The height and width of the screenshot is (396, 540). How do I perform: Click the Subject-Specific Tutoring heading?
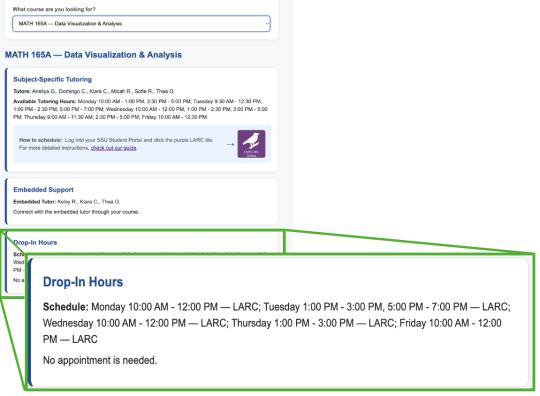pyautogui.click(x=52, y=79)
